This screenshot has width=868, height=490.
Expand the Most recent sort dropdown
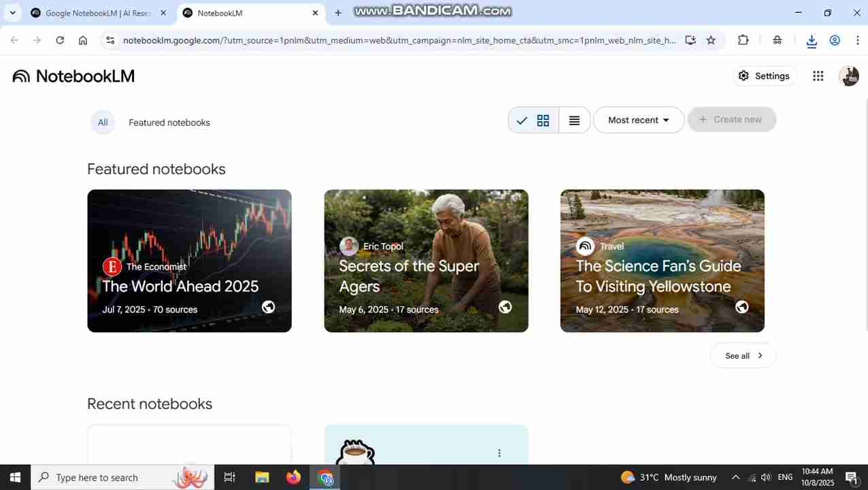pos(638,120)
